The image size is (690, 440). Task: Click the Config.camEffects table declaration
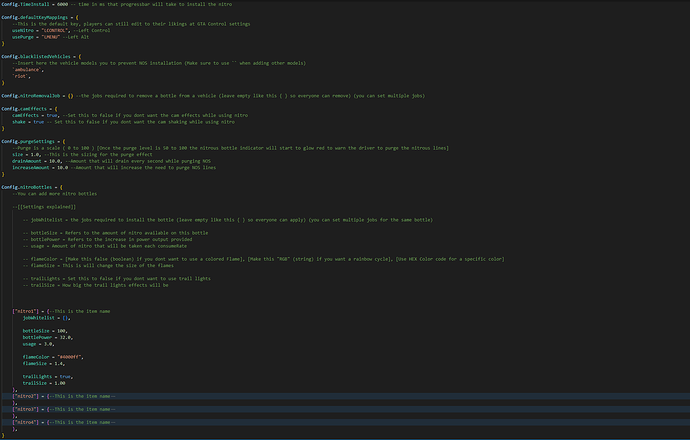click(29, 109)
